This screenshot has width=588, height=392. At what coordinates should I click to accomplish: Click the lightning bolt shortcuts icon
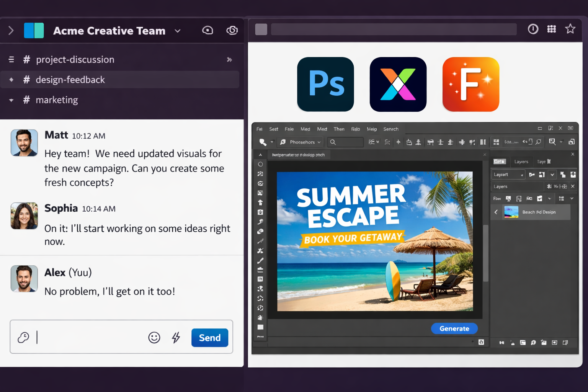[176, 337]
